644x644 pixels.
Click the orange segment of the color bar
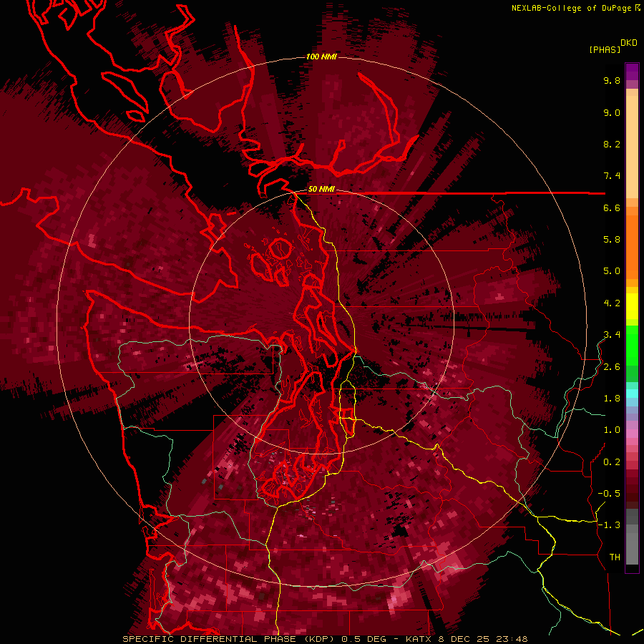(x=632, y=246)
